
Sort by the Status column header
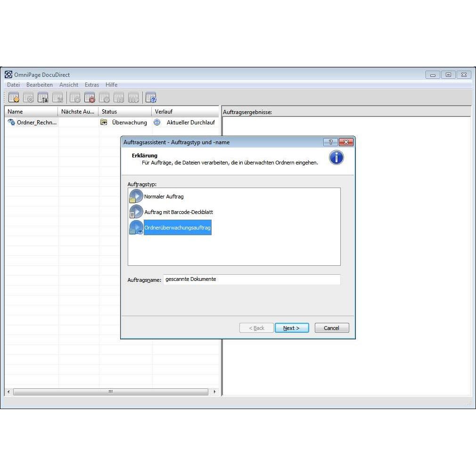pos(125,111)
